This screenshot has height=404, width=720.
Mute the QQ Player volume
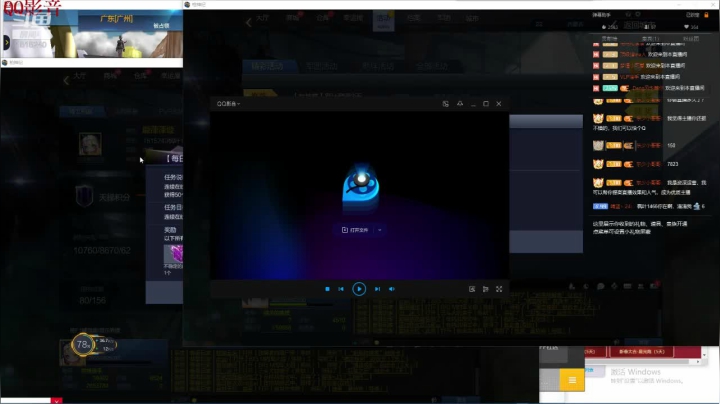click(392, 289)
